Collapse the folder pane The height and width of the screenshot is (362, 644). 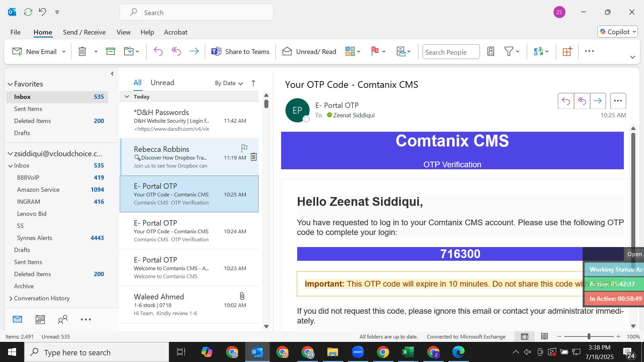pos(112,74)
